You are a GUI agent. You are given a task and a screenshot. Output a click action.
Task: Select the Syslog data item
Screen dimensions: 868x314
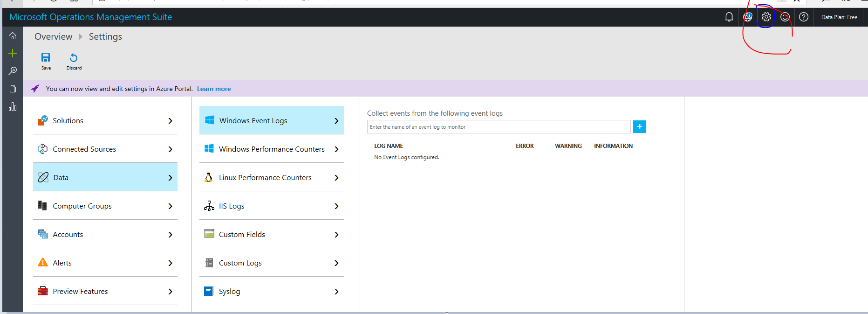272,291
